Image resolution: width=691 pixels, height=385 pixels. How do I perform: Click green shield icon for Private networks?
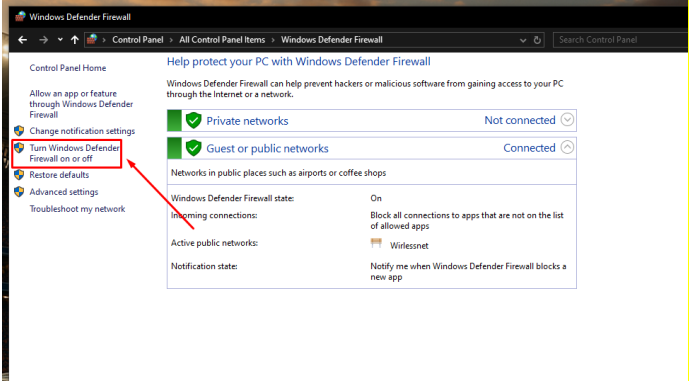[193, 120]
